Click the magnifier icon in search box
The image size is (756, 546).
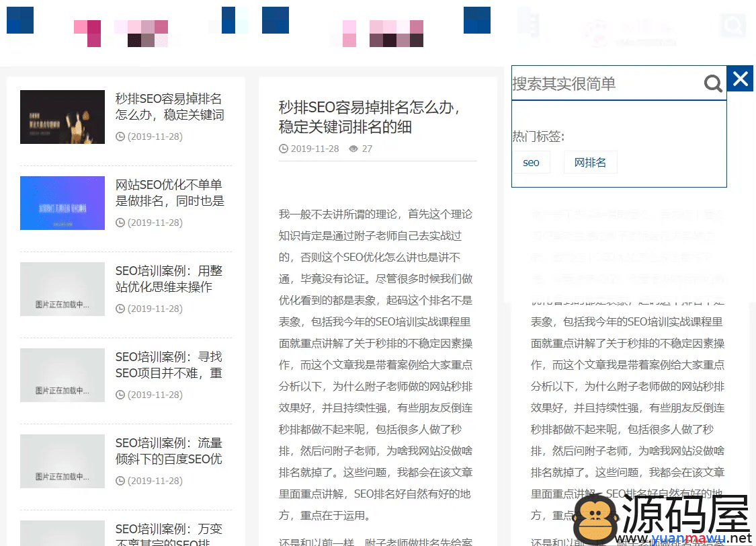tap(712, 84)
